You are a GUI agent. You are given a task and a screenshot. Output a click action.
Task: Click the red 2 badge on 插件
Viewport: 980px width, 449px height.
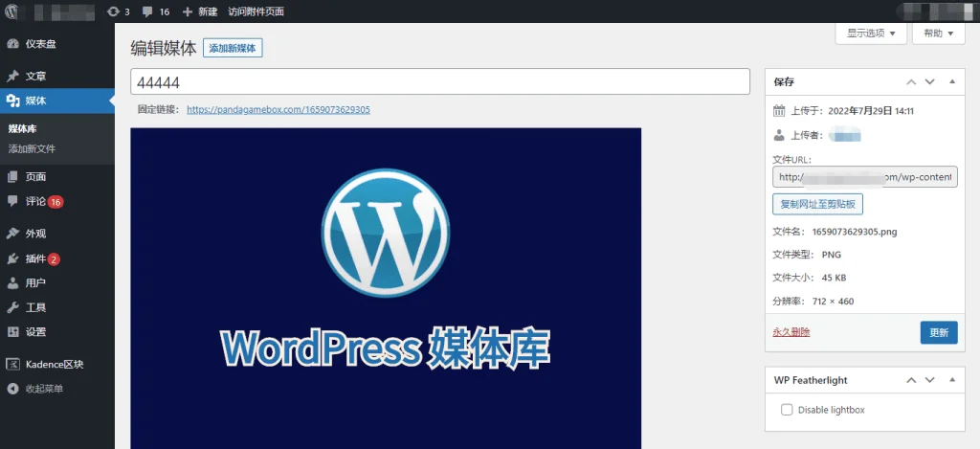click(x=54, y=258)
